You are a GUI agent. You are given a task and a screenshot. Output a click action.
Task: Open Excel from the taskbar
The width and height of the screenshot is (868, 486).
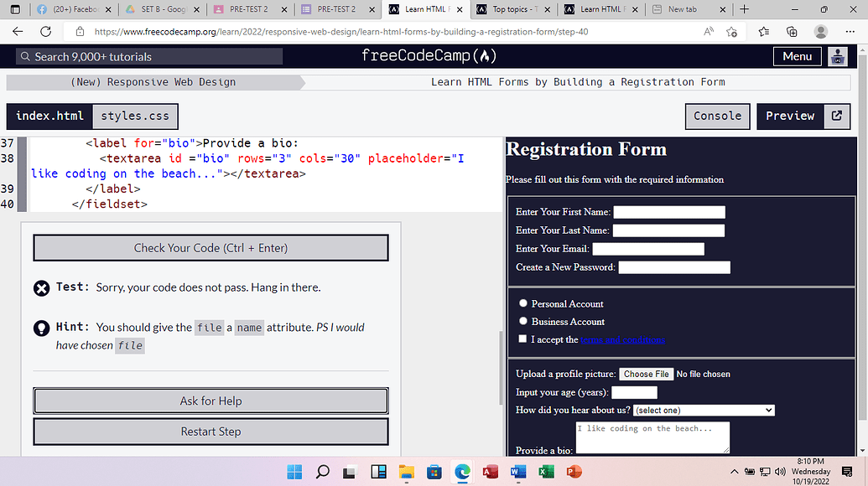point(545,472)
